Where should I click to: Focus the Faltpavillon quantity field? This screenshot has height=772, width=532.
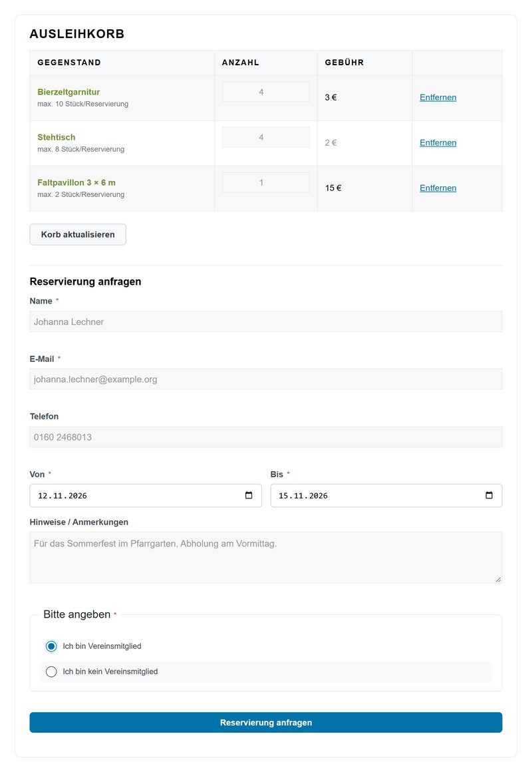[266, 182]
